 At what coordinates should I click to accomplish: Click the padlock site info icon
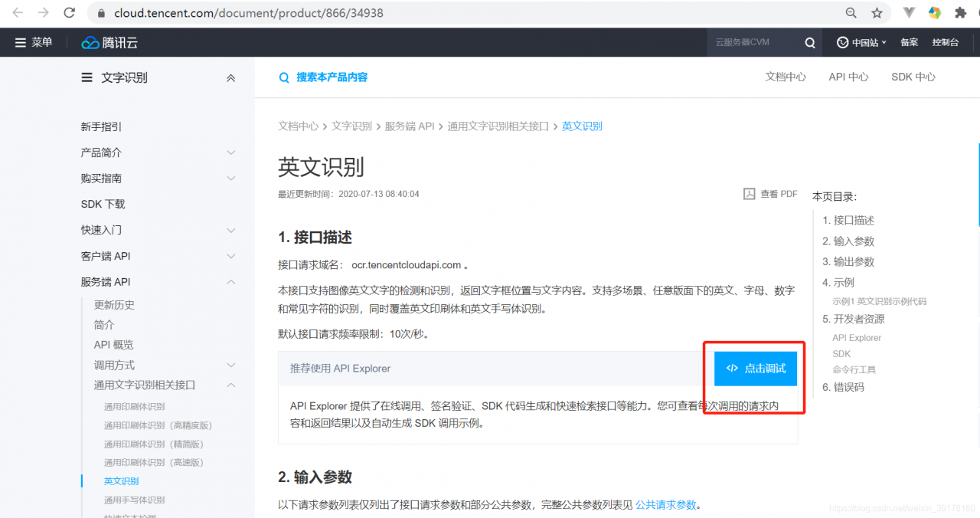point(102,13)
